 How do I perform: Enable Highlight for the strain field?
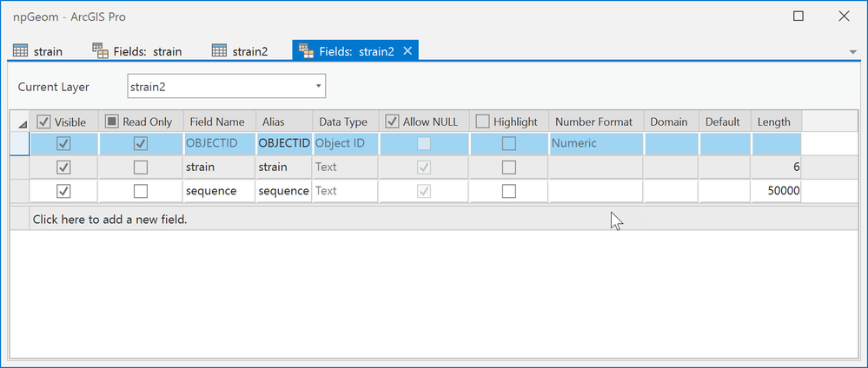[x=508, y=167]
